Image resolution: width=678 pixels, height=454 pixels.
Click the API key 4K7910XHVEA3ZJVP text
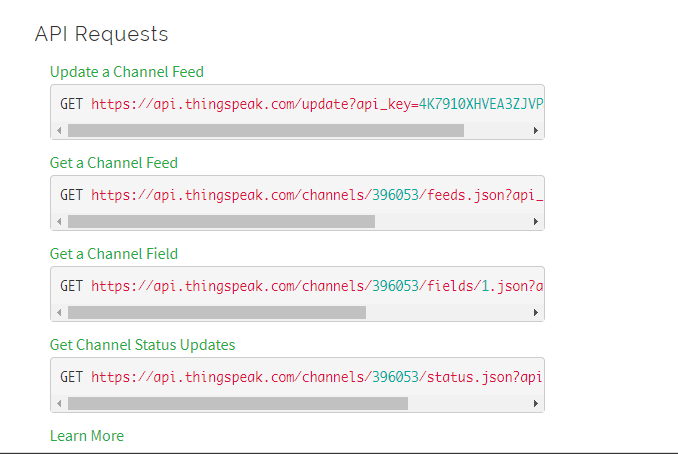481,104
